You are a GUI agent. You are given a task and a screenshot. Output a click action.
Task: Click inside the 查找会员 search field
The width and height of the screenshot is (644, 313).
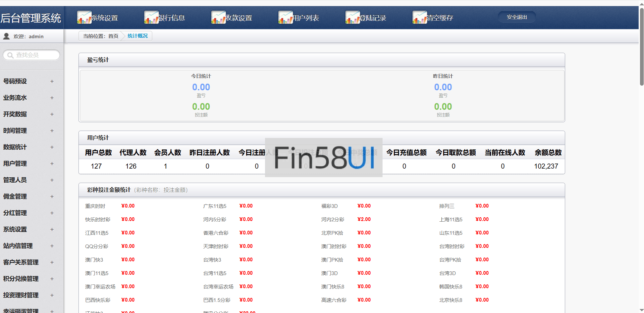tap(32, 55)
